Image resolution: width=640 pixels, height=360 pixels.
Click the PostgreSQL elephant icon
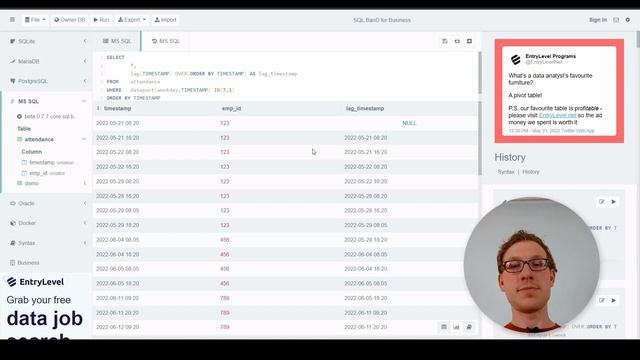(13, 81)
